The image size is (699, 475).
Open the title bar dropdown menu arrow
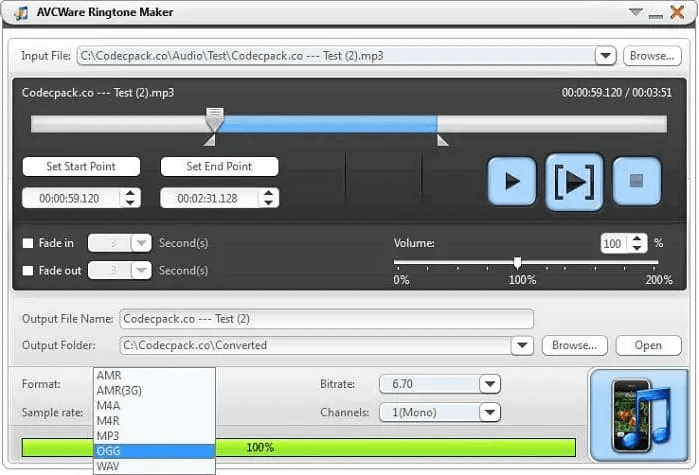(x=634, y=12)
